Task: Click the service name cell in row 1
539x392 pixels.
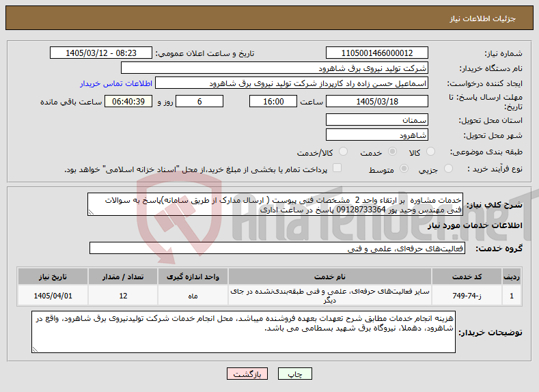Action: (x=330, y=296)
